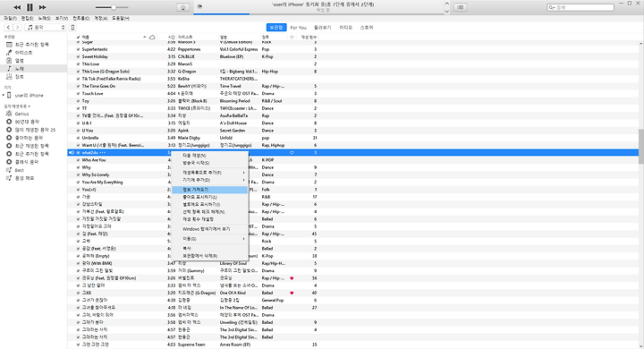The height and width of the screenshot is (349, 644).
Task: Click the iCloud status column header icon
Action: tap(152, 37)
